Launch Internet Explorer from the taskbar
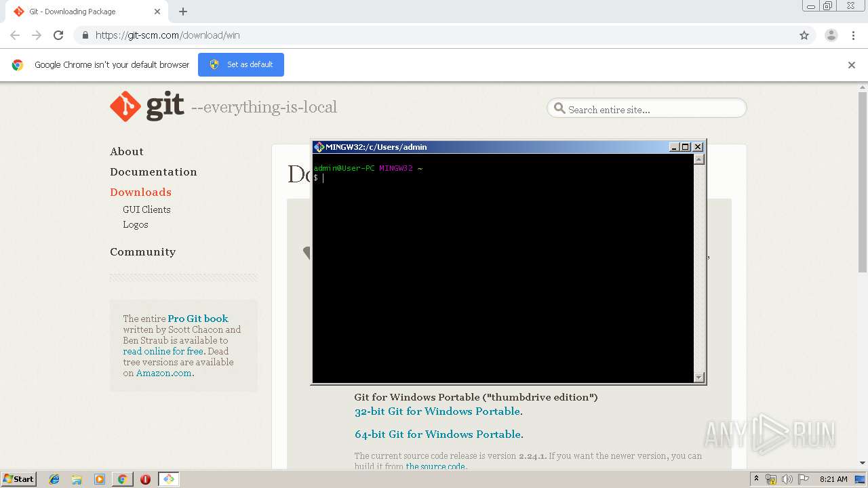Image resolution: width=868 pixels, height=488 pixels. 55,479
